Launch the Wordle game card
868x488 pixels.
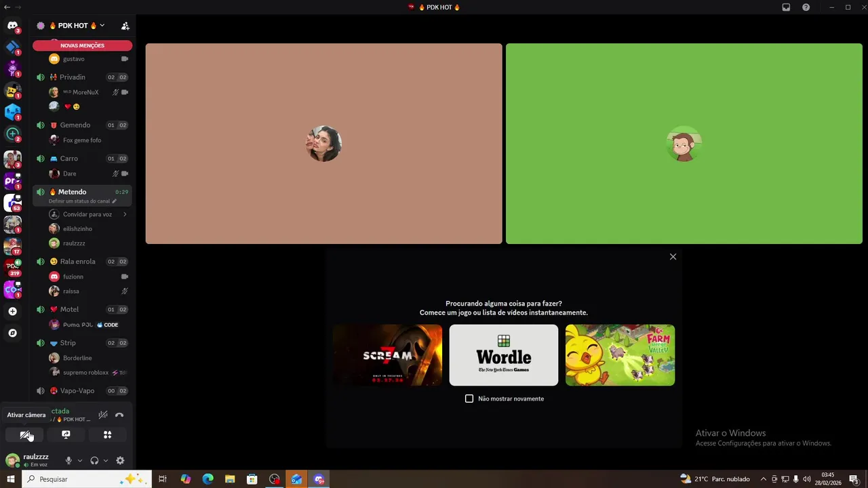[x=504, y=355]
